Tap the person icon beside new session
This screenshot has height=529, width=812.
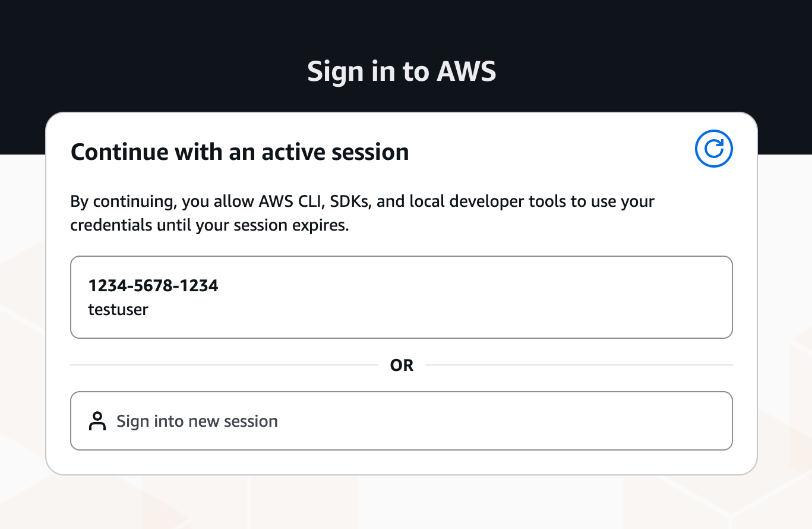click(x=97, y=421)
